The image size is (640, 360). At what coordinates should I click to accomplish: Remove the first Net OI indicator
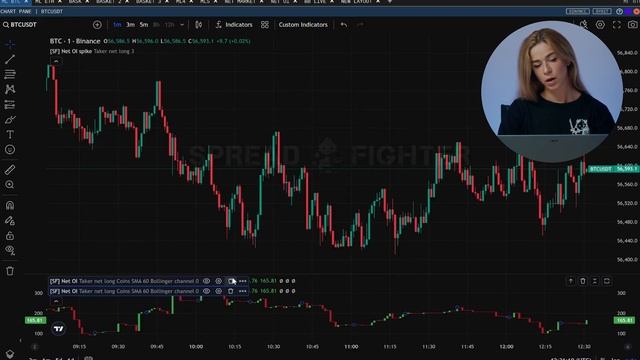231,281
